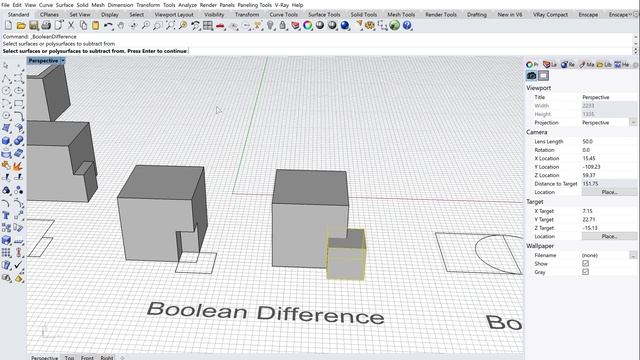Open the Perspective viewport title dropdown arrow
The width and height of the screenshot is (640, 360).
pyautogui.click(x=63, y=61)
